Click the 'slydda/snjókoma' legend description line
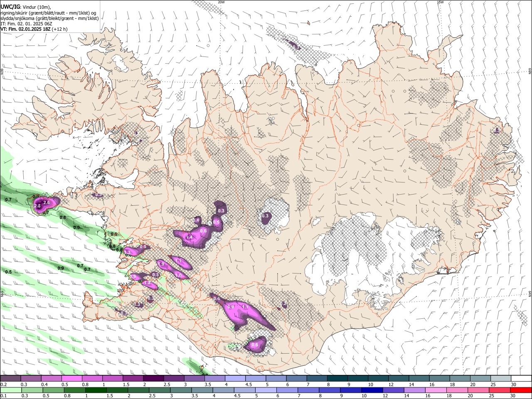 49,18
